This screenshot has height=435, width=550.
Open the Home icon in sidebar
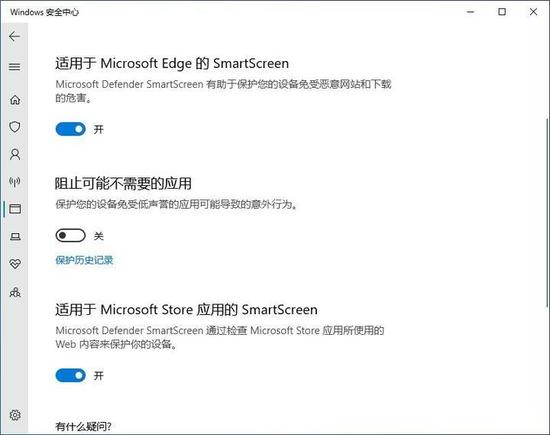tap(15, 100)
